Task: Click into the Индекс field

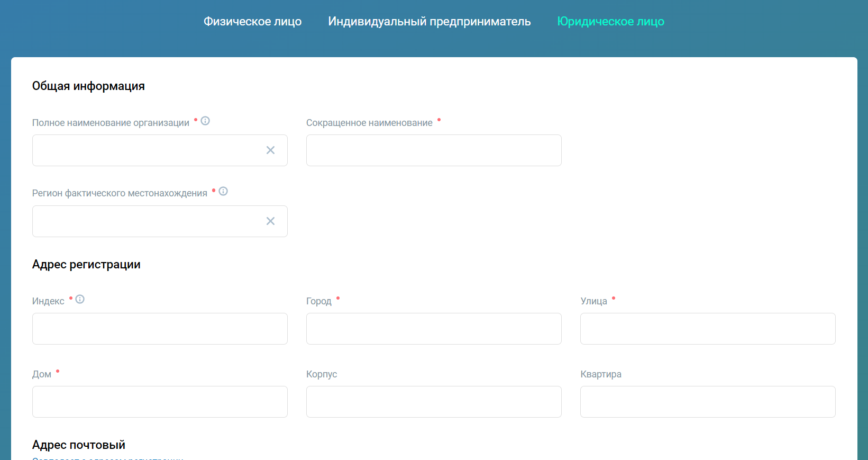Action: point(160,329)
